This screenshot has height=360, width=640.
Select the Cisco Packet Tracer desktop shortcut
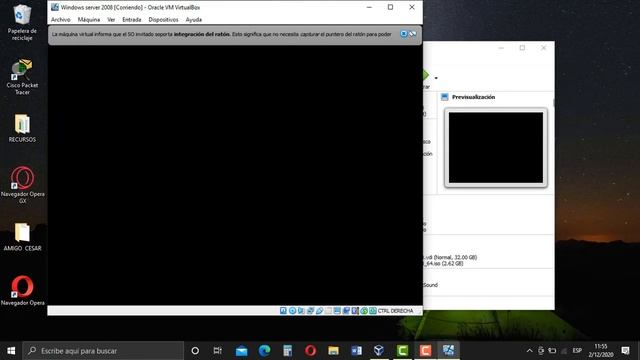click(22, 77)
